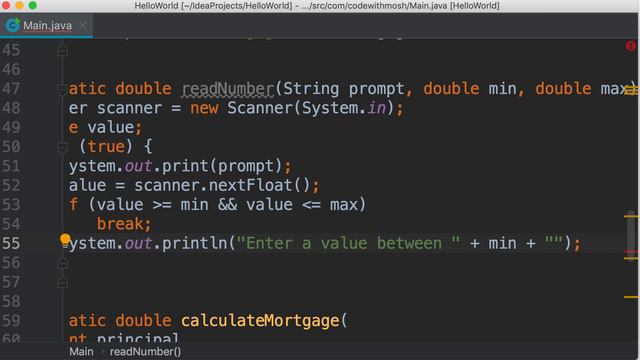Click the (true) loop condition on line 50
This screenshot has height=360, width=640.
[106, 147]
